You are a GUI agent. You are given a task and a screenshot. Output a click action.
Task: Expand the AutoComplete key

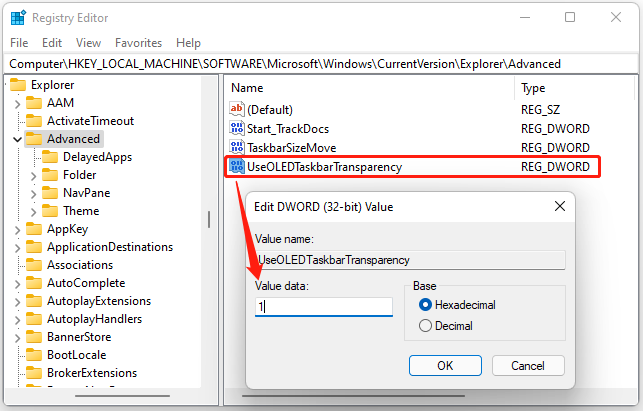(x=17, y=284)
